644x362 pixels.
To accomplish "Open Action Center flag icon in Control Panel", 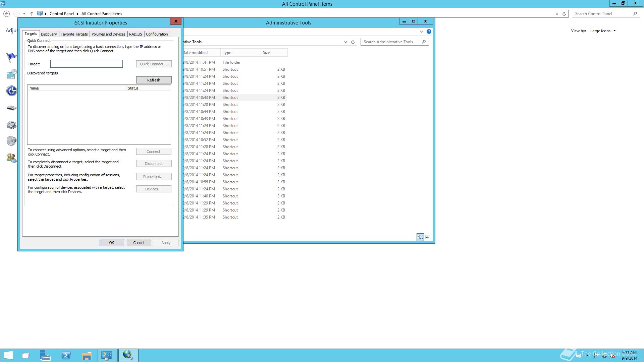I will (11, 57).
